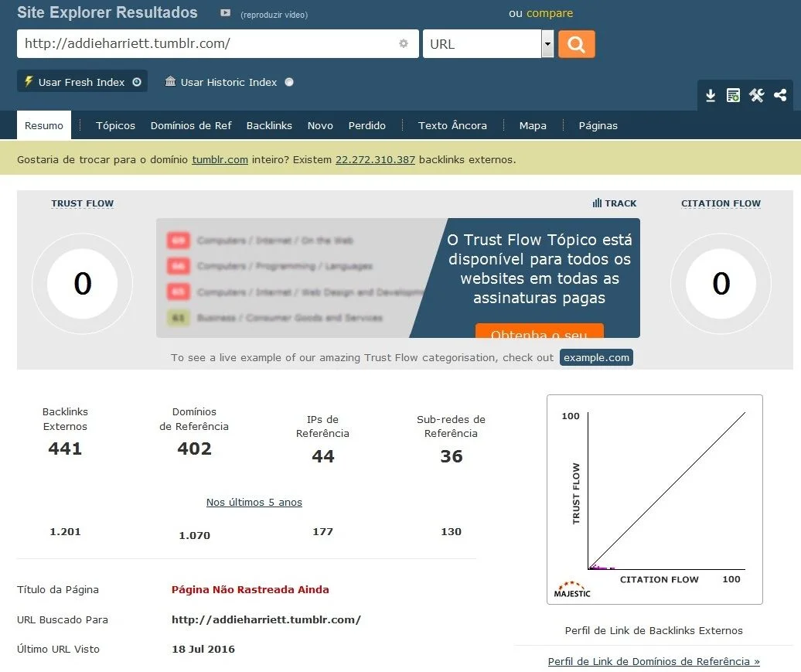Go to the Backlinks tab
Viewport: 801px width, 672px height.
click(x=269, y=125)
